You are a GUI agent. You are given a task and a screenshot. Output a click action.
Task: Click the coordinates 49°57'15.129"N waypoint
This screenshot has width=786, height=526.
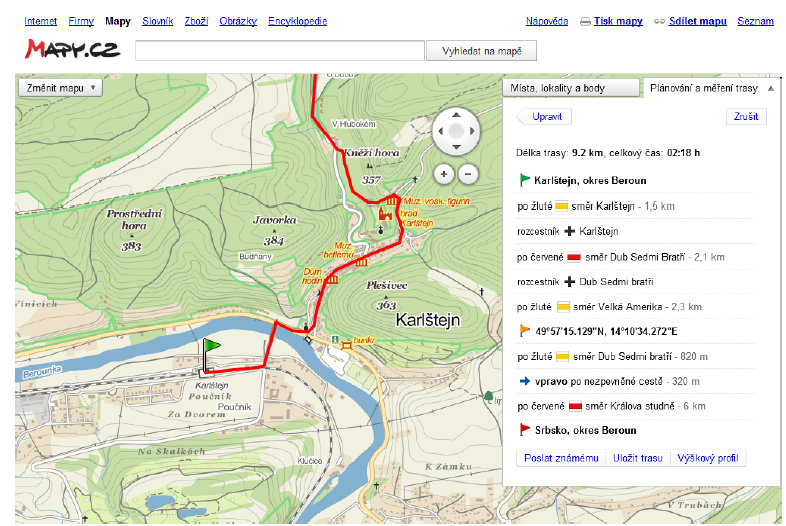click(x=606, y=331)
